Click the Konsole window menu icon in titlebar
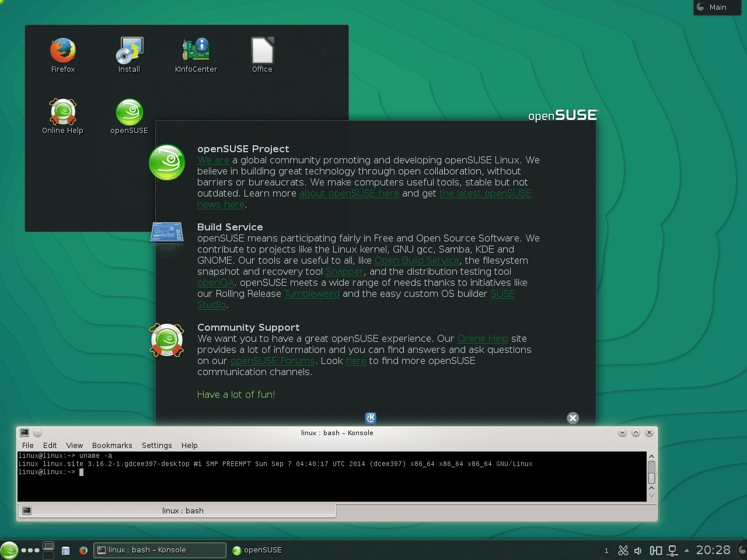The width and height of the screenshot is (747, 560). (x=25, y=432)
